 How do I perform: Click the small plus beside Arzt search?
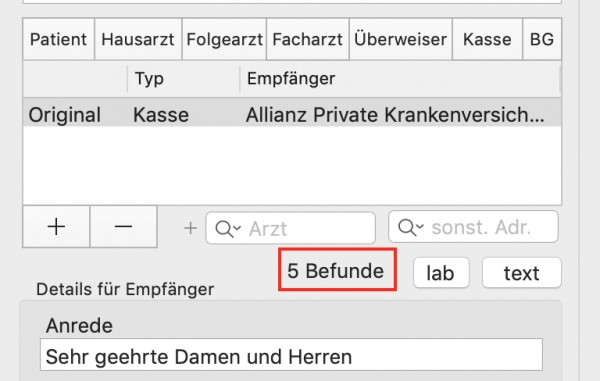(190, 228)
